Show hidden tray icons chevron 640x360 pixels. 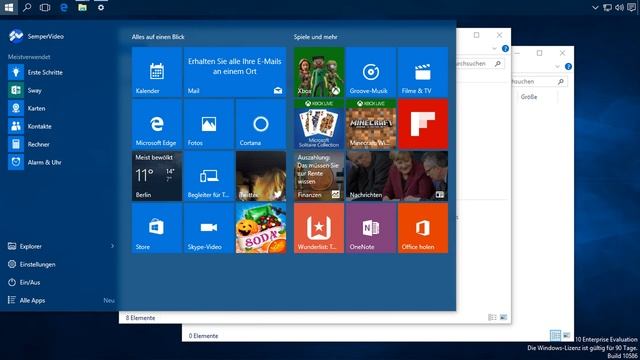point(595,7)
